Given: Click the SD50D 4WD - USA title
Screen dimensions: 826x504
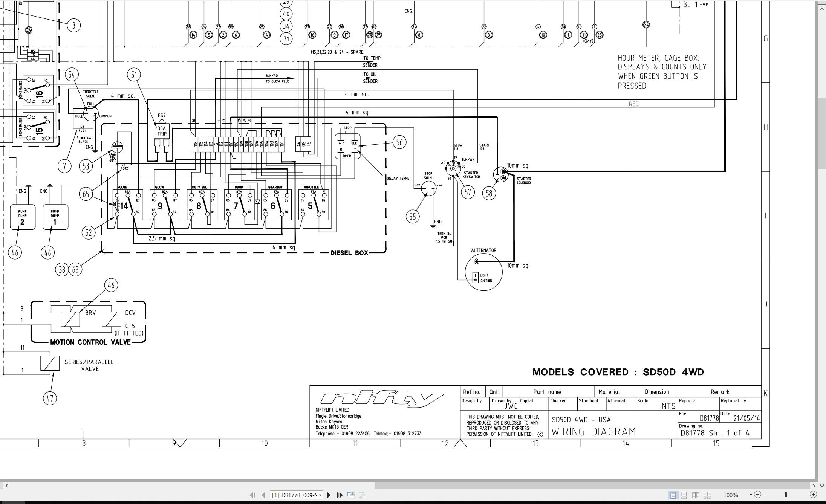Looking at the screenshot, I should (581, 420).
